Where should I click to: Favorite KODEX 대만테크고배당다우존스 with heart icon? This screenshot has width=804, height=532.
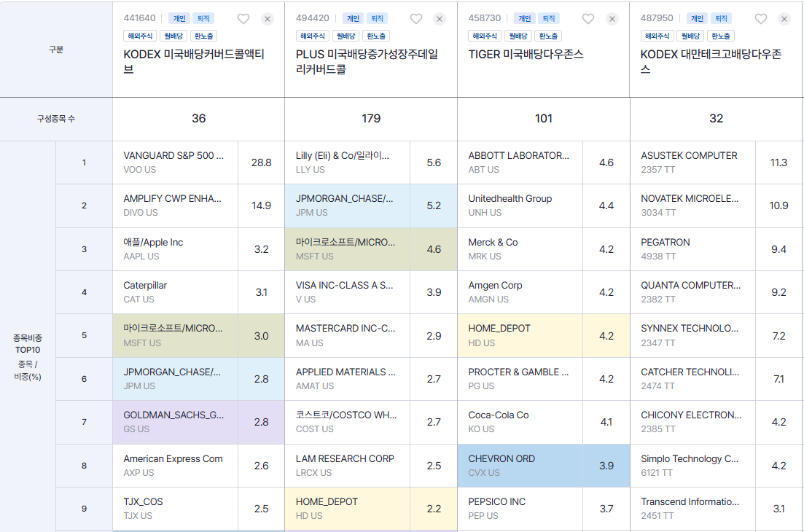point(761,19)
